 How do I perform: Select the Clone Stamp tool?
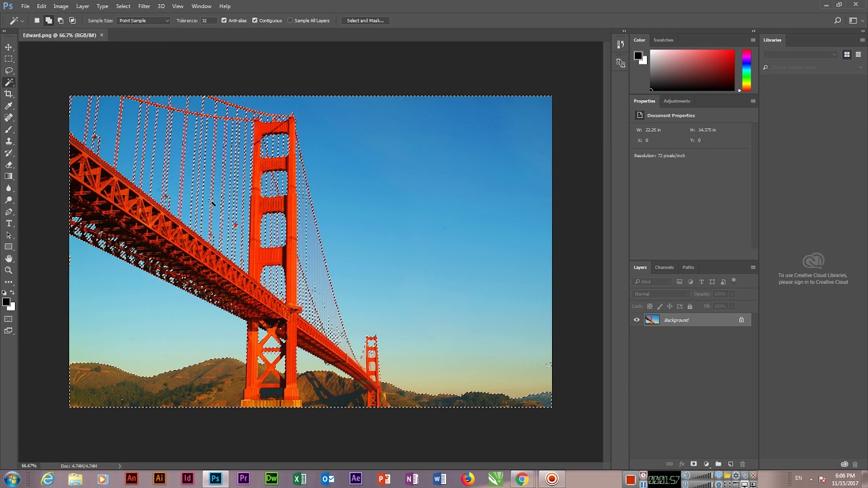[x=9, y=141]
